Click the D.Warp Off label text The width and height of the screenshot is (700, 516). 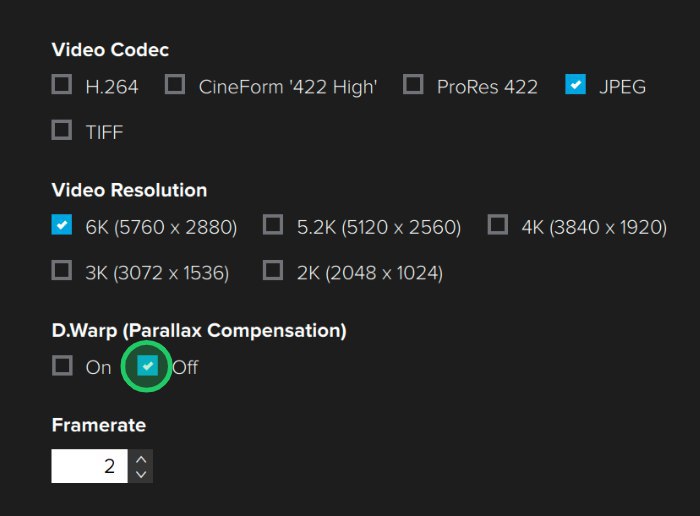tap(185, 368)
